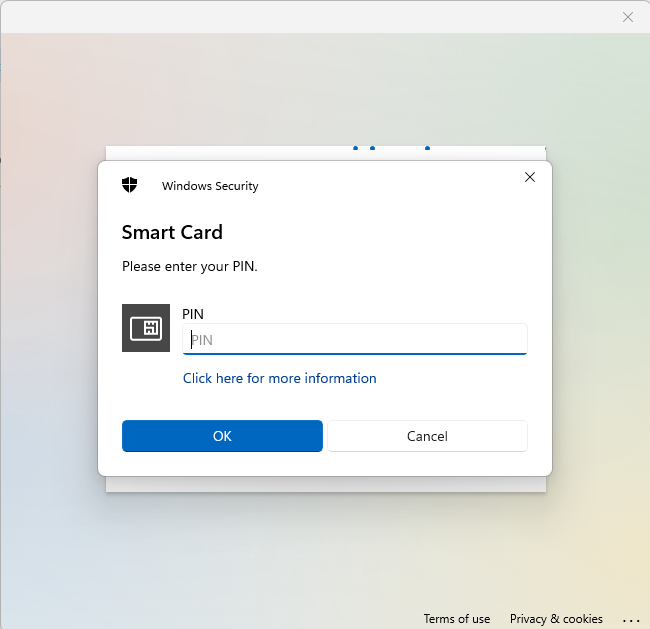Close the outer sign-in window
Image resolution: width=650 pixels, height=629 pixels.
(x=628, y=17)
